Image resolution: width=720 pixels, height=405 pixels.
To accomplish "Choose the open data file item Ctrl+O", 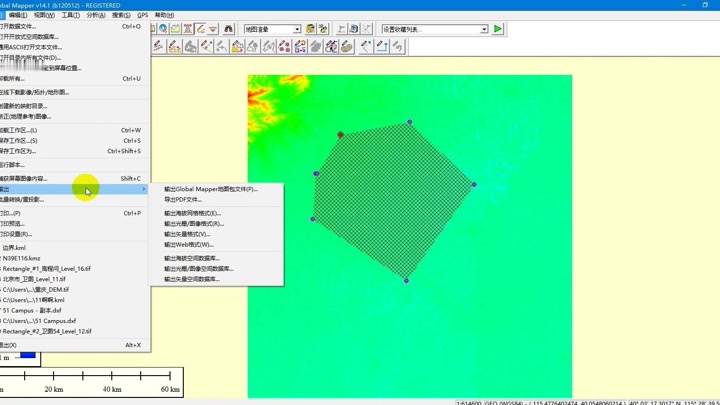I will pos(73,26).
